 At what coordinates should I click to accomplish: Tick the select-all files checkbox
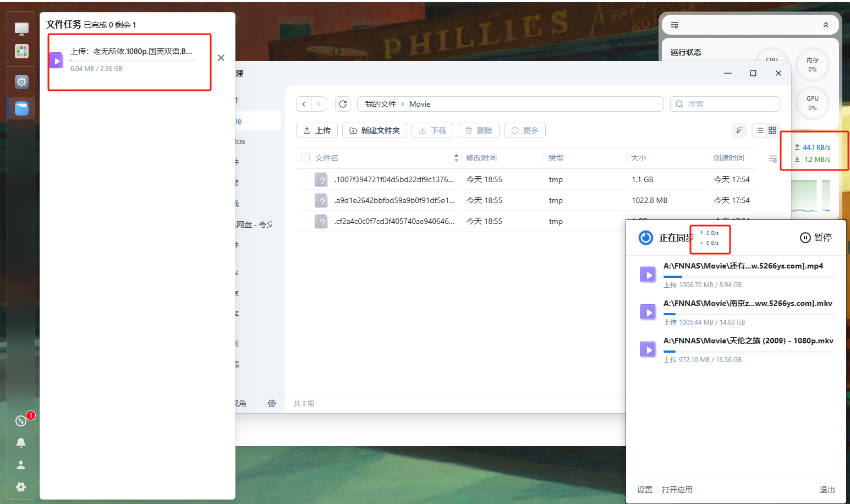pyautogui.click(x=305, y=158)
